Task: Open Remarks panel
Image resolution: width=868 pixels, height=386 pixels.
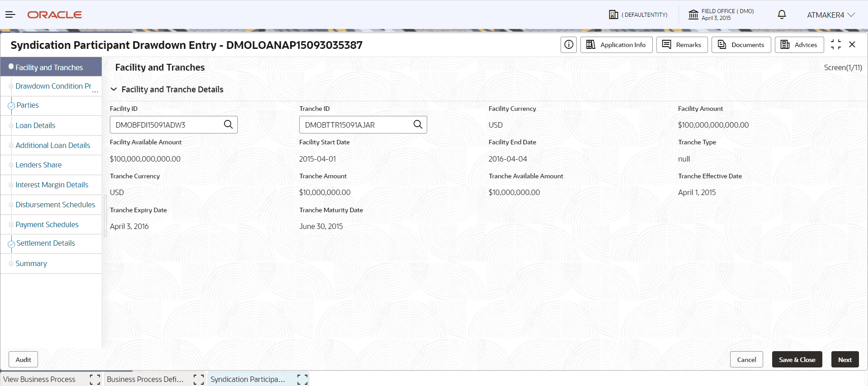Action: click(x=682, y=45)
